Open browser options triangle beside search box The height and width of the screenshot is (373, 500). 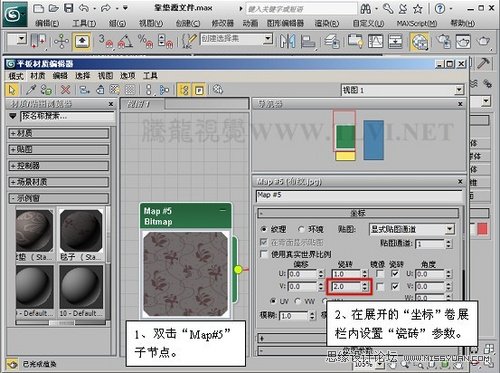(x=13, y=116)
